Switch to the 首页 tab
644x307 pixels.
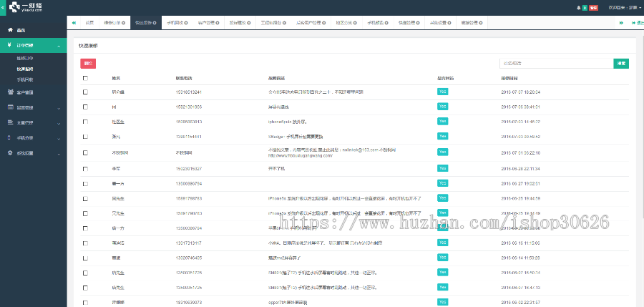tap(89, 23)
